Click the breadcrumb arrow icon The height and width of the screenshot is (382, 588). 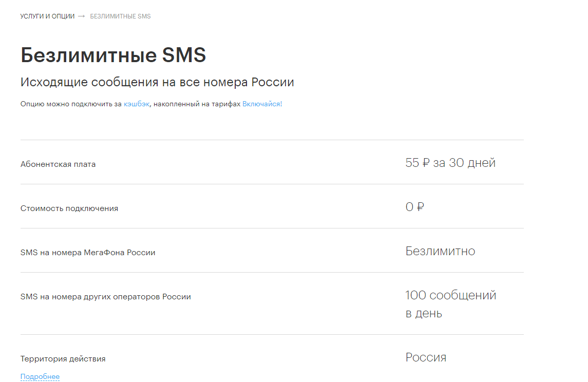click(x=81, y=16)
